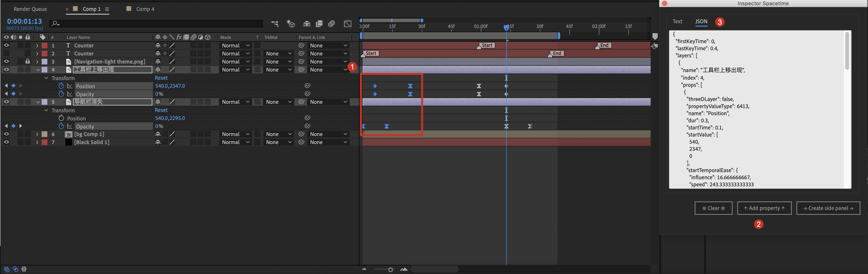Click Reset link for layer 5 Transform

161,110
